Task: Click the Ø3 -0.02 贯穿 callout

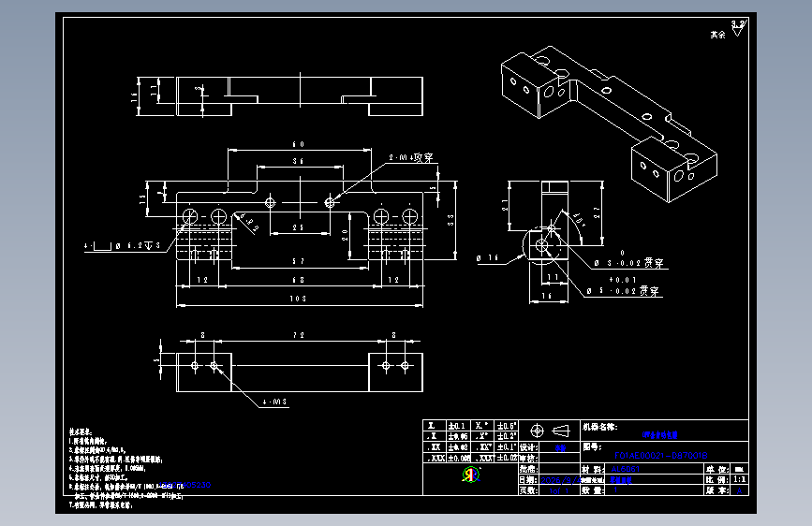Action: [x=628, y=262]
